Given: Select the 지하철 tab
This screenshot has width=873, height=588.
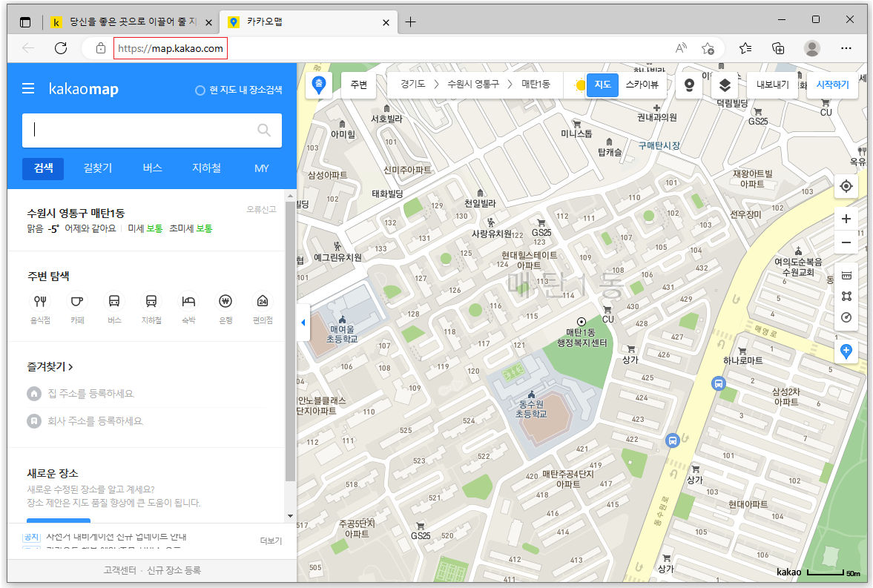Looking at the screenshot, I should [x=206, y=168].
